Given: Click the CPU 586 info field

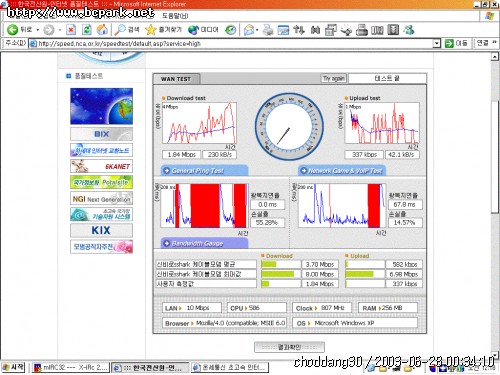Looking at the screenshot, I should (x=257, y=308).
